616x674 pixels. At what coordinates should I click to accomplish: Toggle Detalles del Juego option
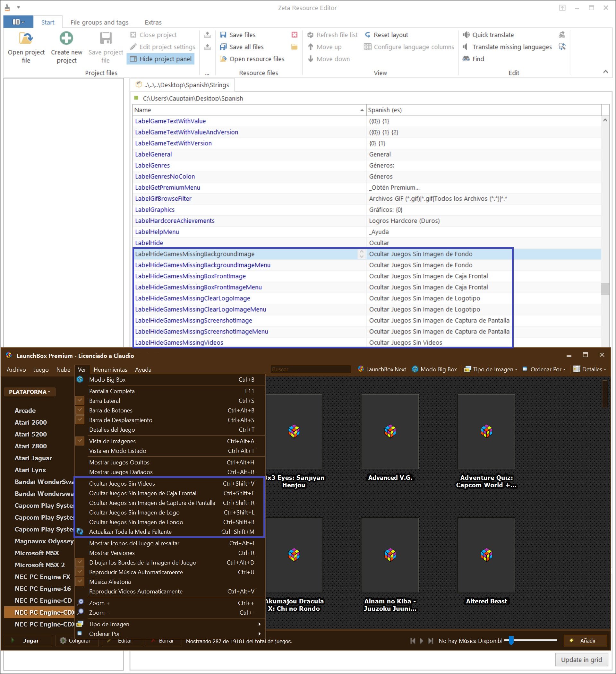(170, 430)
